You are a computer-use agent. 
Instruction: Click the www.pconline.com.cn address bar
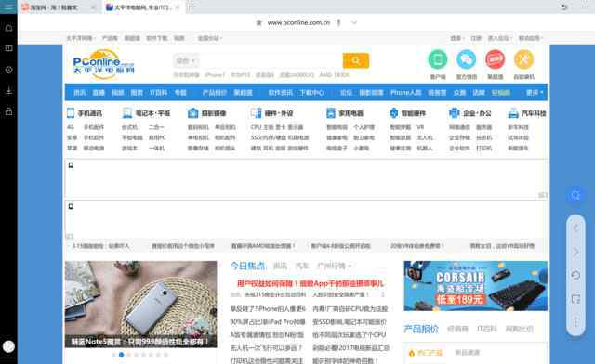[298, 22]
